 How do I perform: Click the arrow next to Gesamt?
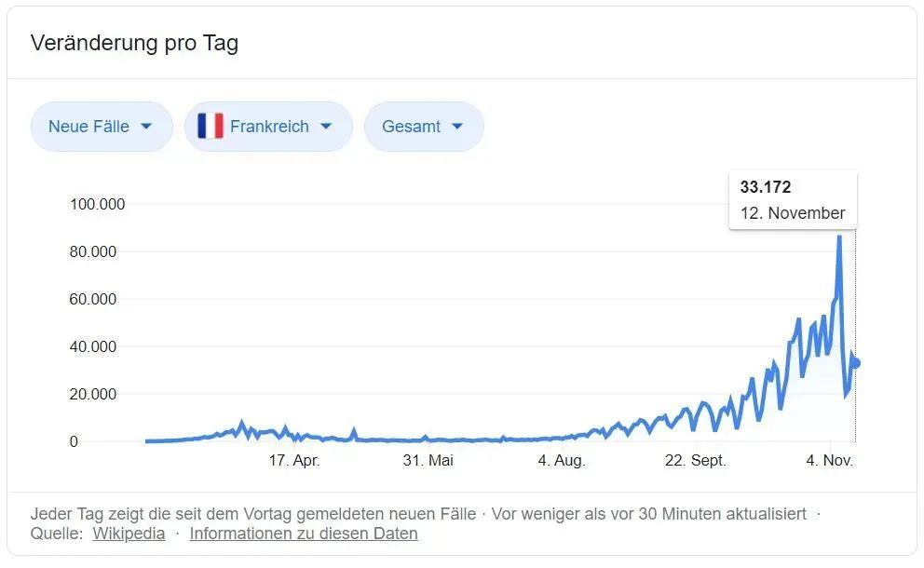[x=457, y=126]
